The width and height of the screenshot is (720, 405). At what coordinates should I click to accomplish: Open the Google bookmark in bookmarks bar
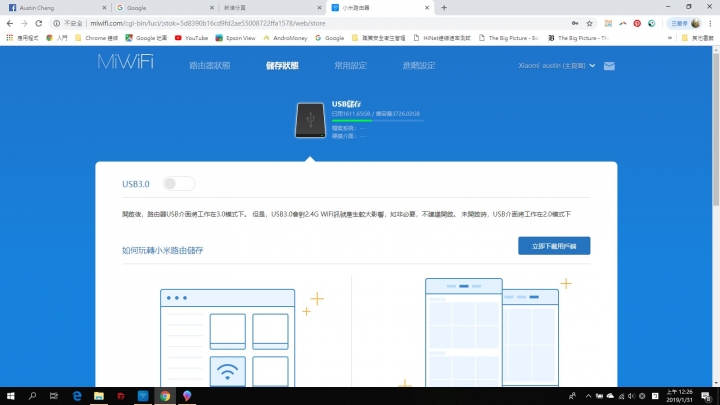click(330, 38)
